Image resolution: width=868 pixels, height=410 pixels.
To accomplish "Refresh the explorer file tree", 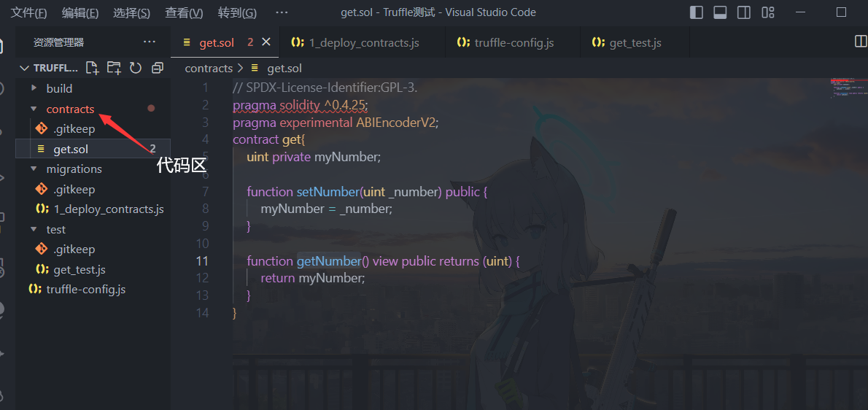I will pyautogui.click(x=136, y=68).
